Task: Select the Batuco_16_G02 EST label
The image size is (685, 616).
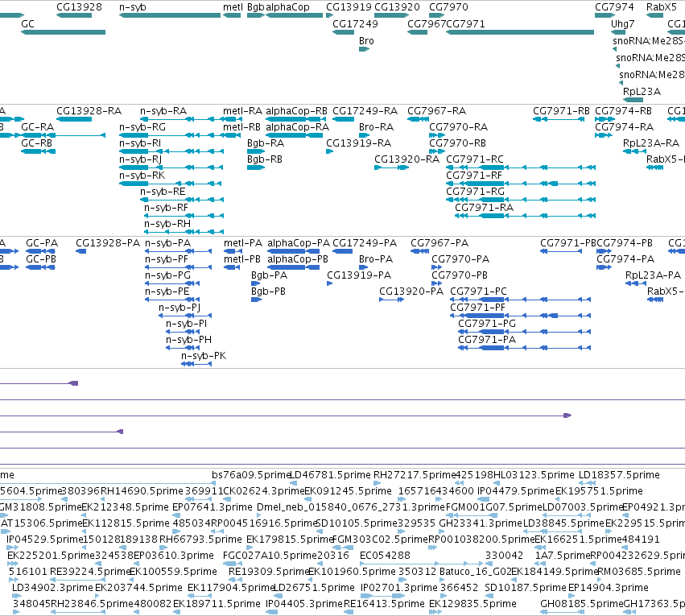Action: (475, 572)
